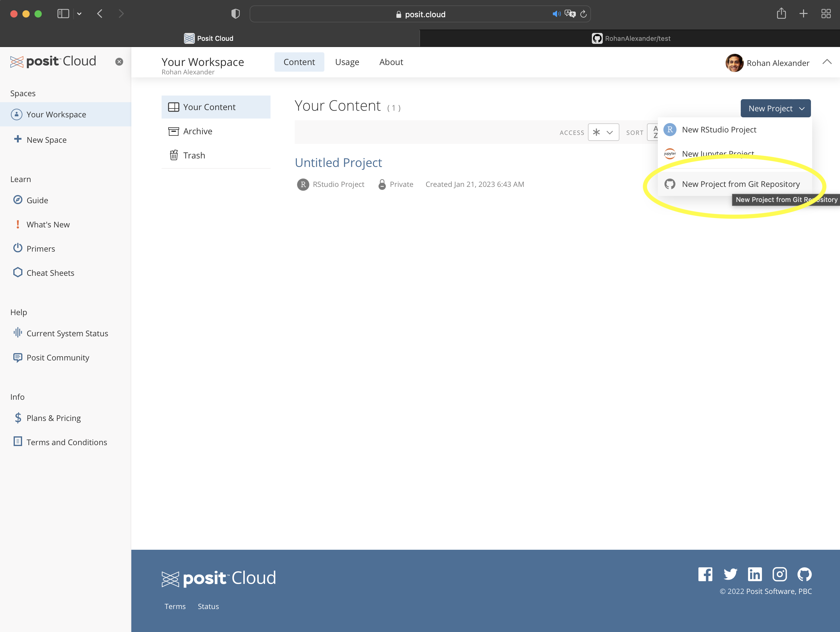840x632 pixels.
Task: Switch to the Usage tab
Action: (x=347, y=62)
